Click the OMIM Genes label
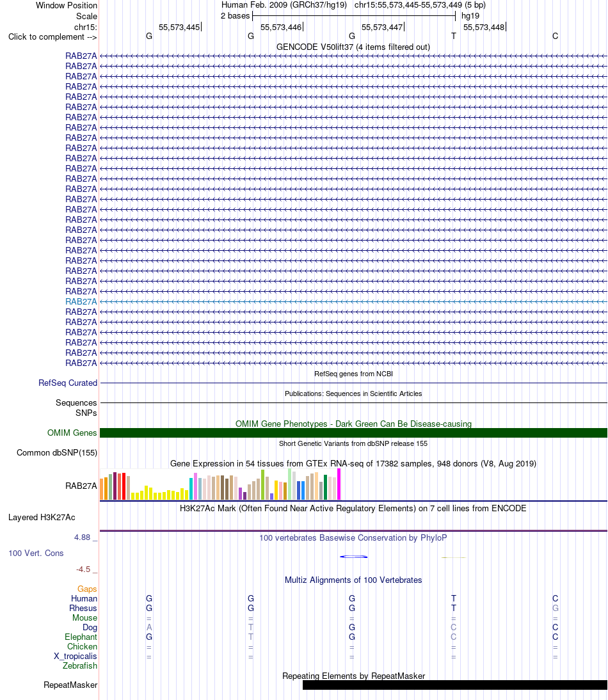This screenshot has height=700, width=608. click(72, 433)
